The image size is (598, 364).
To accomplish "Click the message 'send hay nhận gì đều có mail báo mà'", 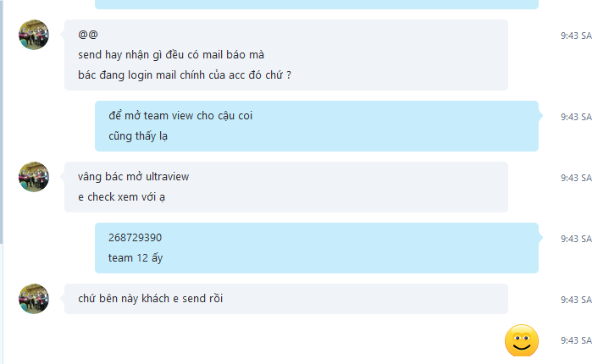I will (171, 55).
